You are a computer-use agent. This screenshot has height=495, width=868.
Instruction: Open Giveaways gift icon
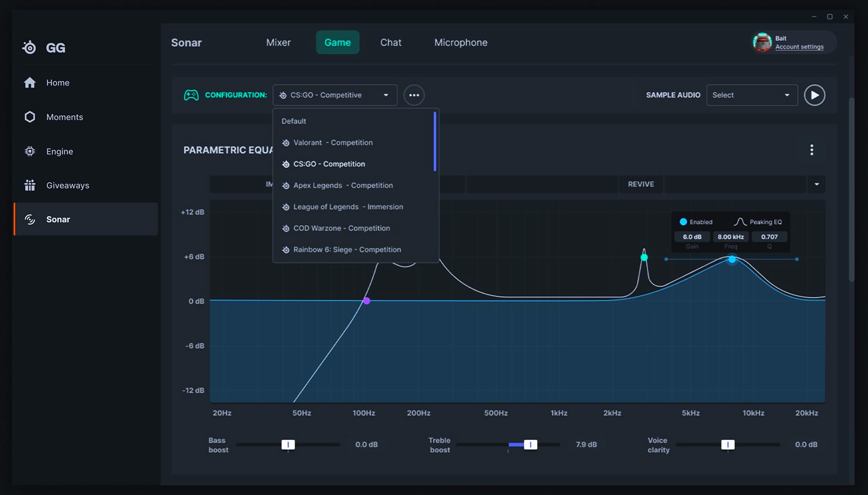(30, 185)
